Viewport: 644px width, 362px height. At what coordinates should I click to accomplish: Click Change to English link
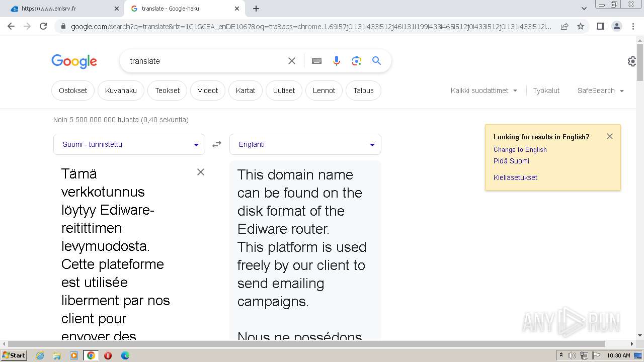click(520, 149)
